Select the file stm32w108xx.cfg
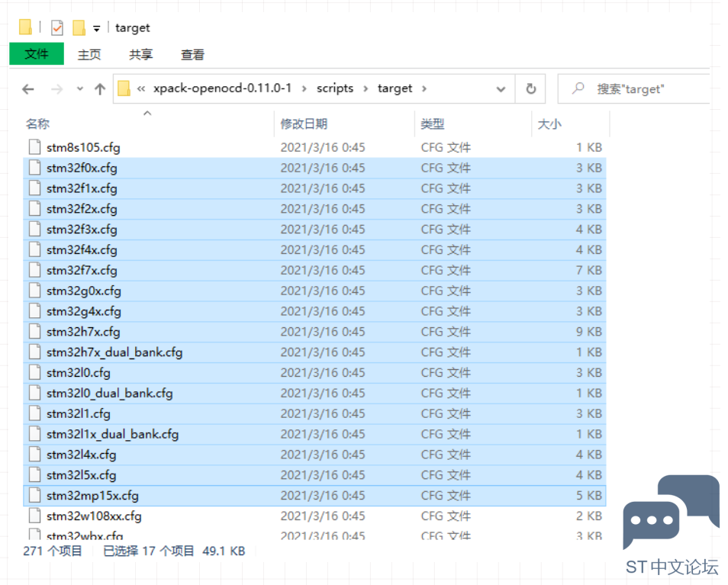The image size is (728, 585). pos(315,516)
